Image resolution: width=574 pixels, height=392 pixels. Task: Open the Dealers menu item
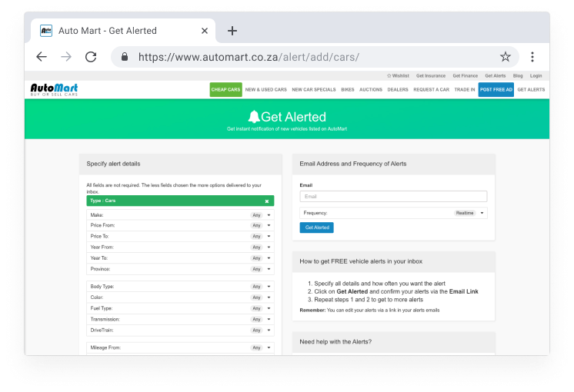[398, 90]
